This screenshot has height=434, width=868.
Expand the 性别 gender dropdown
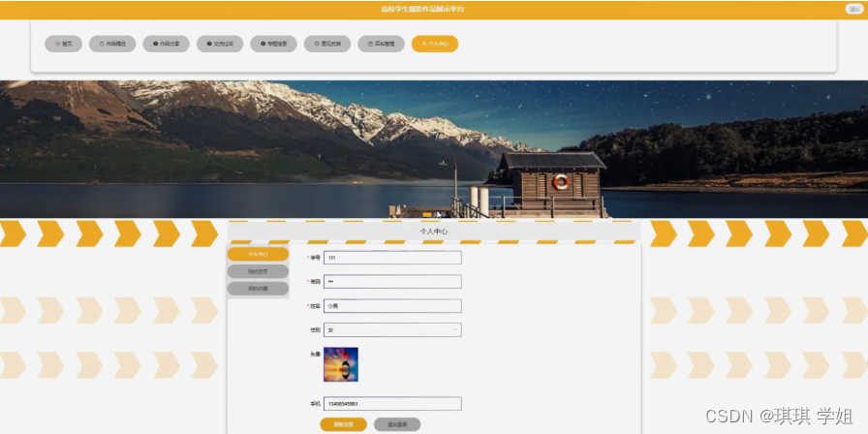tap(392, 330)
